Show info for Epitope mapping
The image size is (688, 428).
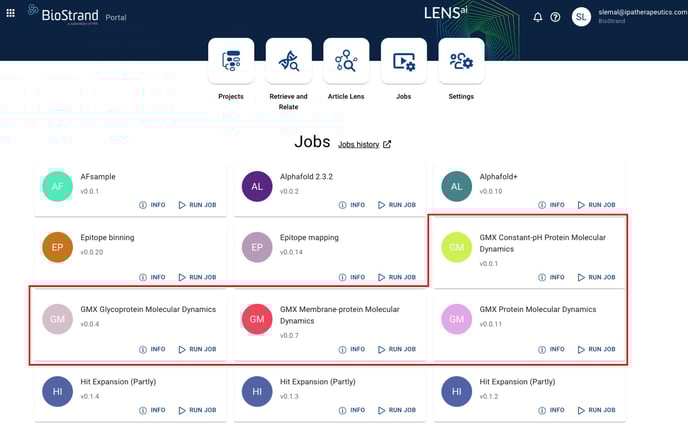point(352,277)
